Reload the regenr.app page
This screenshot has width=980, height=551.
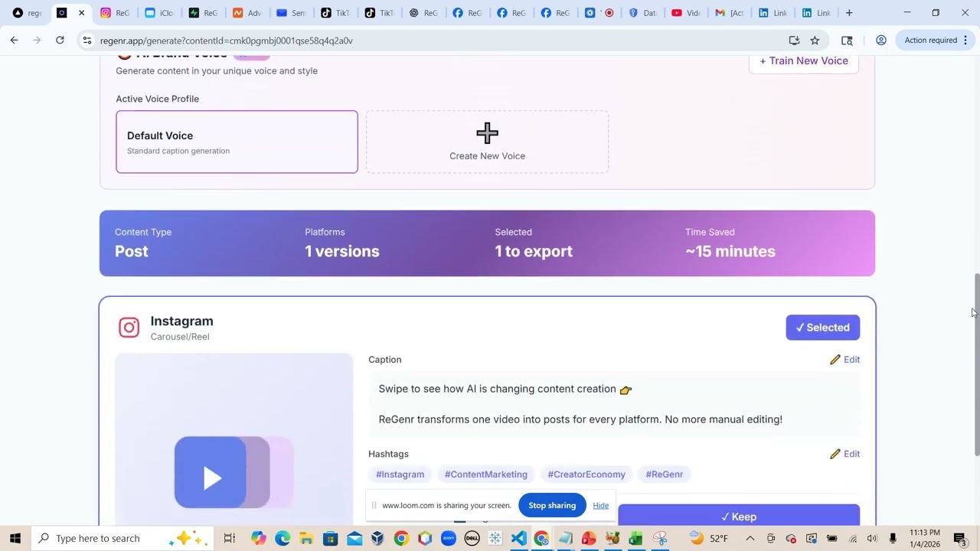[x=60, y=41]
